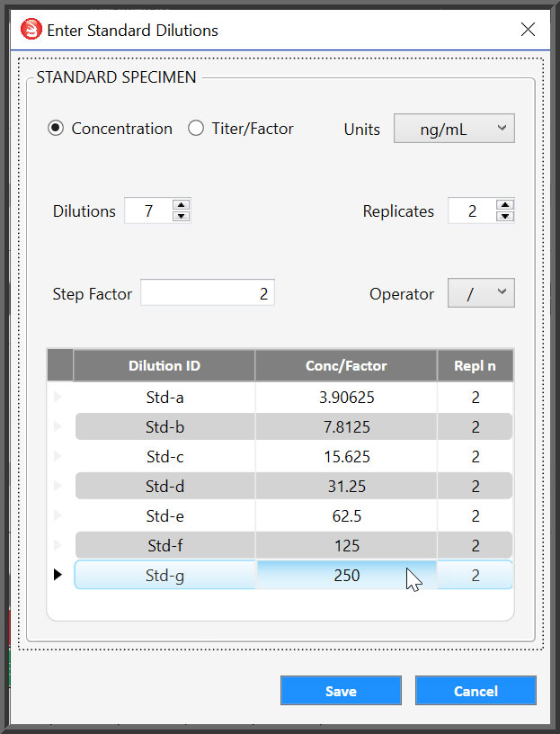Increase Replicates with the up arrow
The height and width of the screenshot is (734, 560).
coord(505,205)
